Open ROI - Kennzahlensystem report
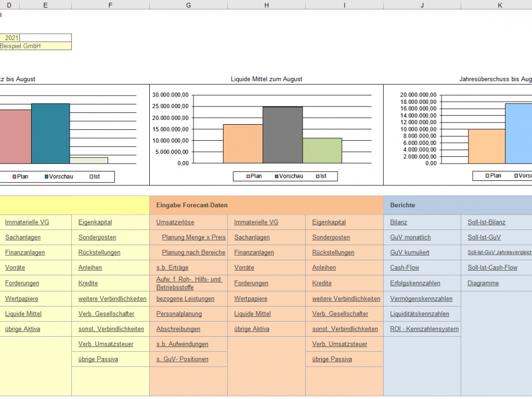The image size is (532, 399). coord(424,329)
